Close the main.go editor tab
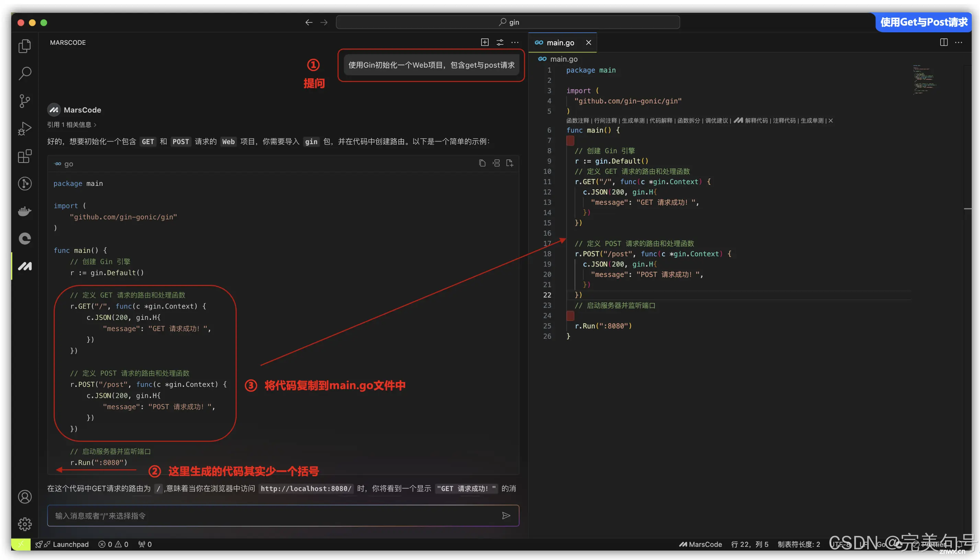Screen dimensions: 980x560 [589, 43]
